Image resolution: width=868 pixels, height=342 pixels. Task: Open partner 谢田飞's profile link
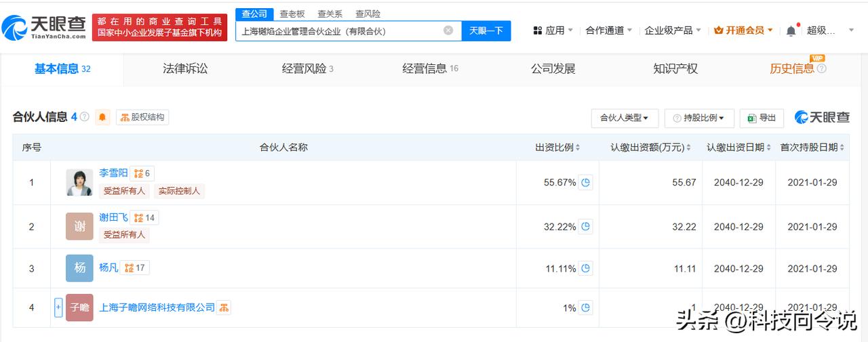click(x=113, y=217)
